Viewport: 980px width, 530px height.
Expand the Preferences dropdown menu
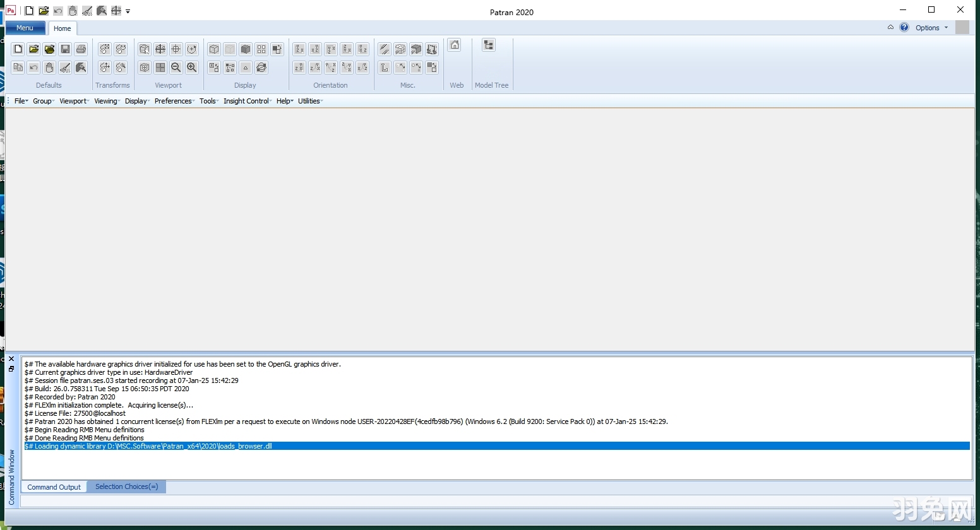pos(174,101)
